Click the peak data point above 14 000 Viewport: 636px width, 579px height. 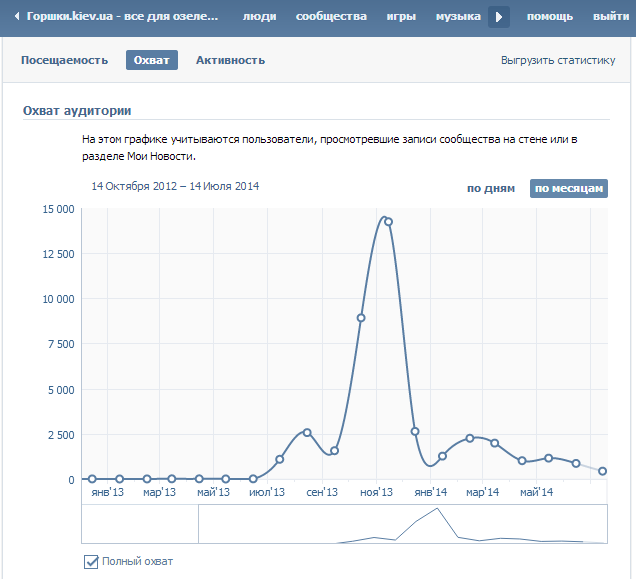click(x=388, y=222)
